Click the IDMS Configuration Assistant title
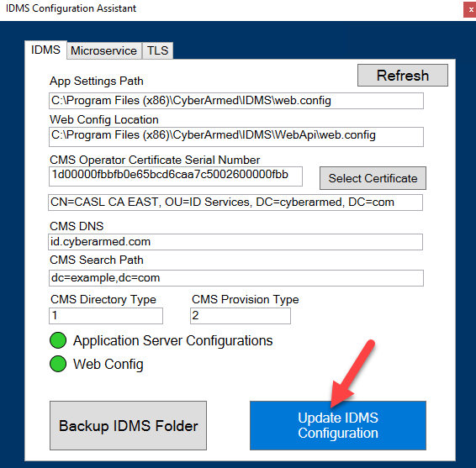Screen dimensions: 476x468 click(x=71, y=8)
